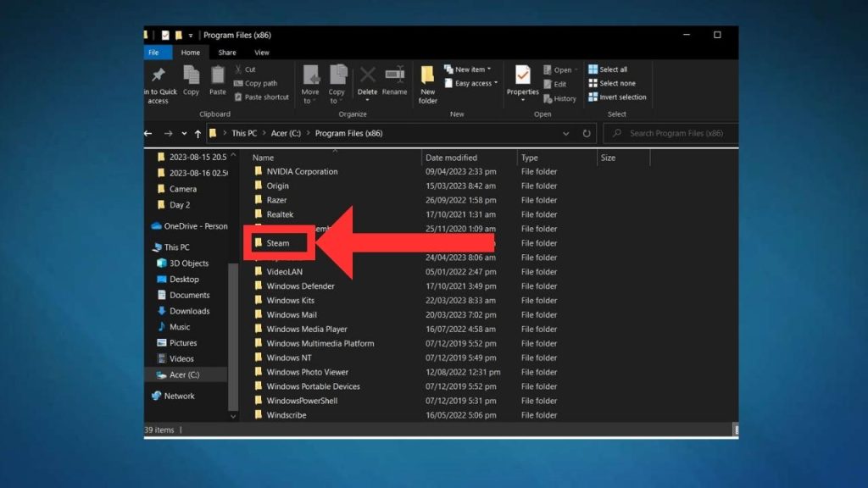Click the Rename icon
The image size is (868, 488).
tap(395, 75)
